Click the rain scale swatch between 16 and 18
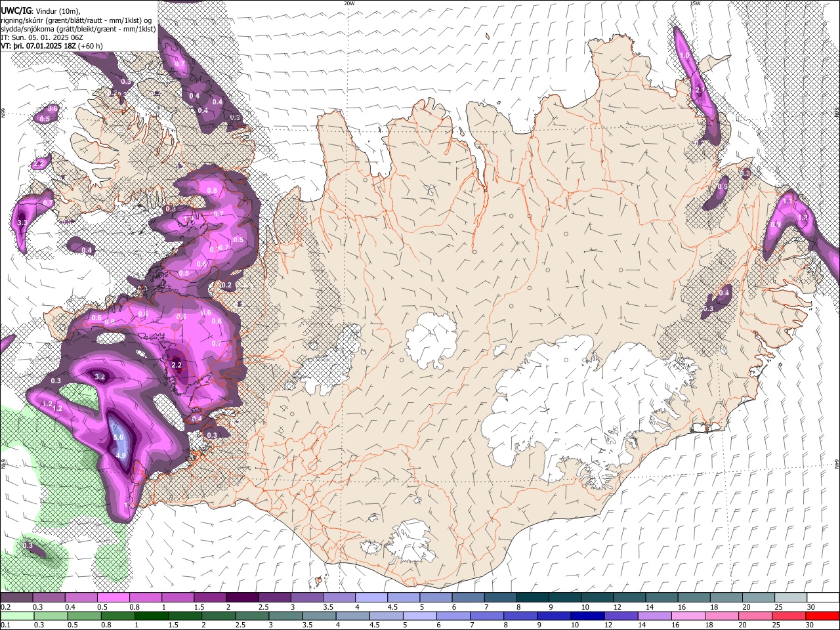The height and width of the screenshot is (630, 840). (688, 616)
